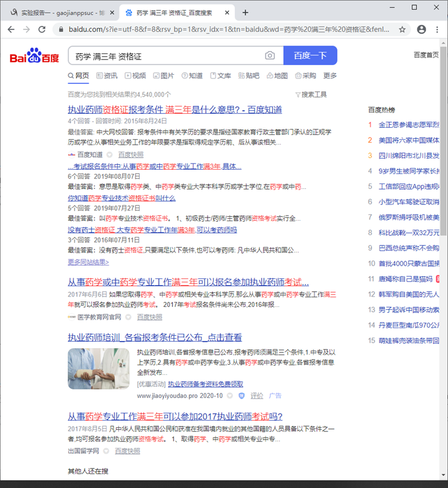Open result 执业药师资格证报考条件 满三年是什么意思
Screen dimensions: 448x488
click(x=175, y=109)
